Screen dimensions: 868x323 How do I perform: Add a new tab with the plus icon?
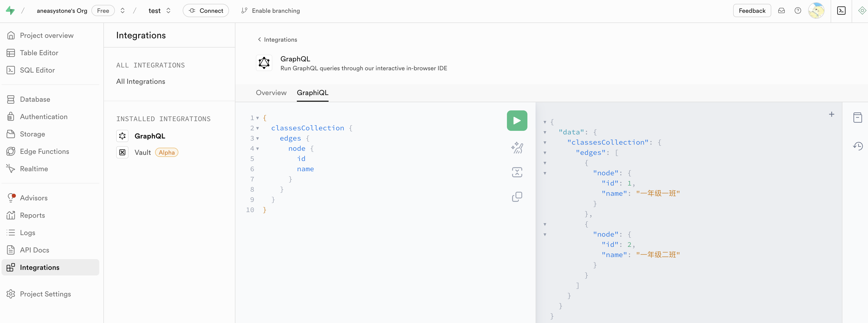click(831, 114)
